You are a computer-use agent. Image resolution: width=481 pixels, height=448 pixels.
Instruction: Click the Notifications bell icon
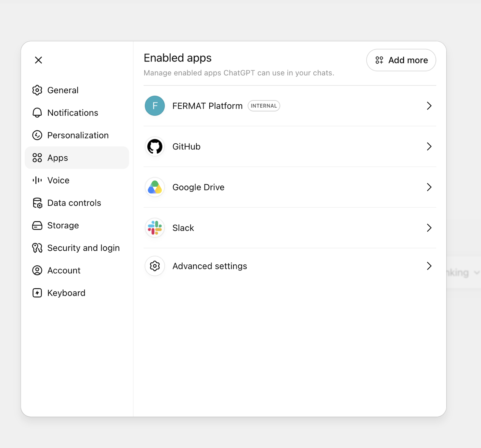[x=37, y=113]
